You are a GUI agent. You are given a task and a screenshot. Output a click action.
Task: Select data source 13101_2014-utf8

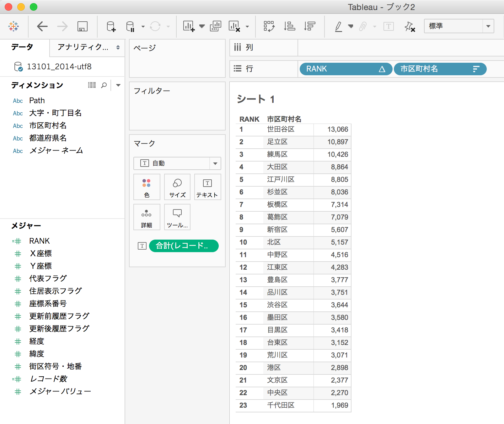point(59,66)
